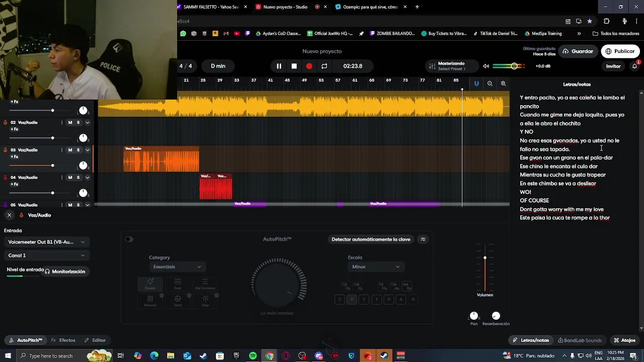The image size is (644, 362).
Task: Select the Chip AutoPitch preset
Action: point(205,301)
